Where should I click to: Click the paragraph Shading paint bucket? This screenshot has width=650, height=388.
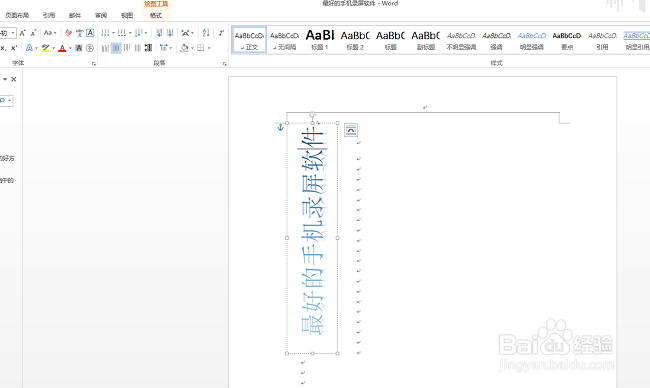(x=184, y=48)
